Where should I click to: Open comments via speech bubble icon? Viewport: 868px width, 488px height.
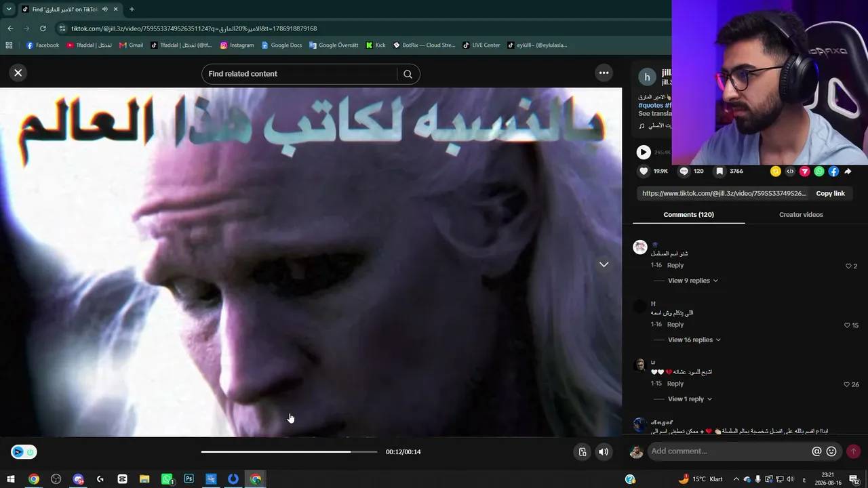point(684,171)
